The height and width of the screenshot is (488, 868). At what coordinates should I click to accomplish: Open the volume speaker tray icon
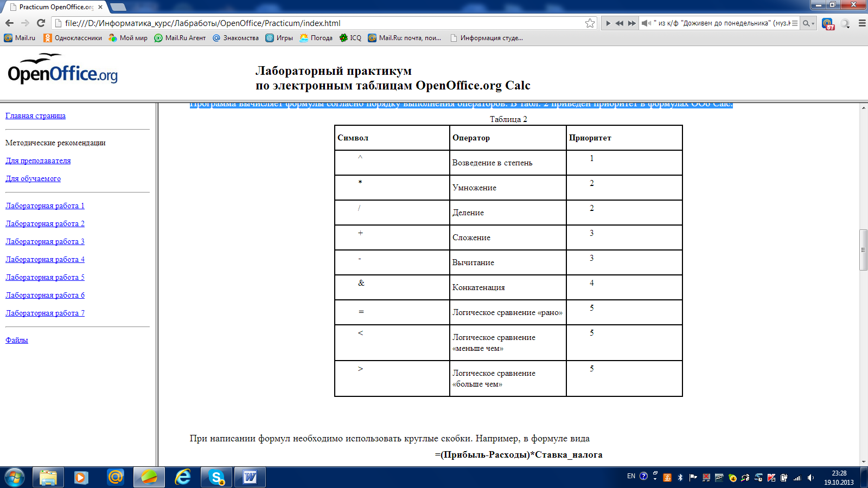[810, 478]
